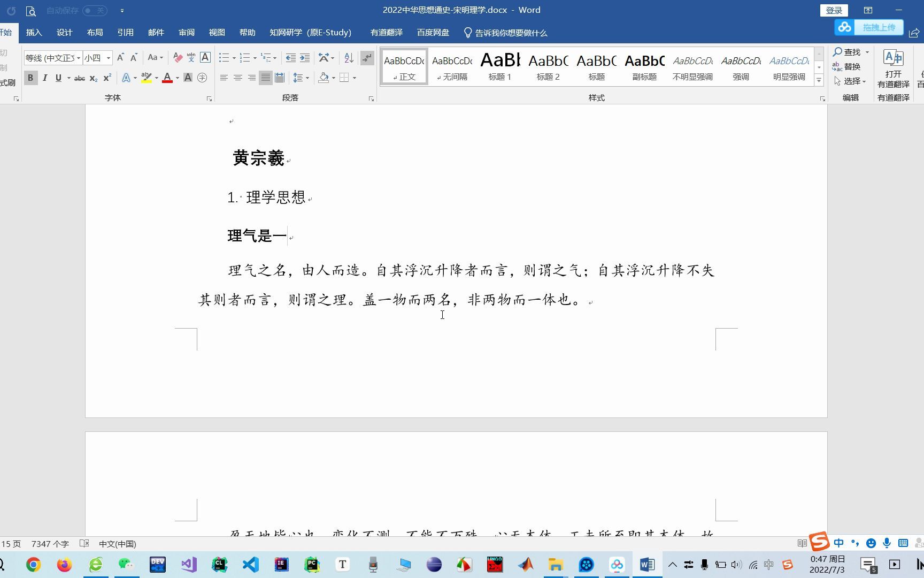Open the References tab
924x578 pixels.
[125, 33]
